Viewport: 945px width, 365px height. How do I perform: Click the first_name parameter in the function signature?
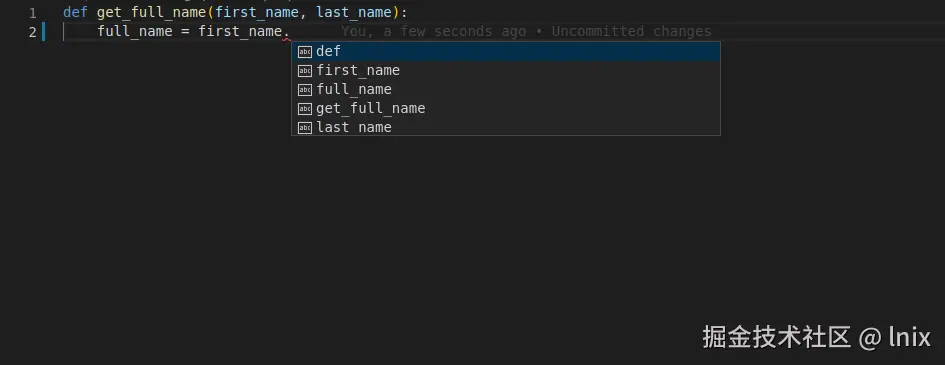tap(257, 13)
